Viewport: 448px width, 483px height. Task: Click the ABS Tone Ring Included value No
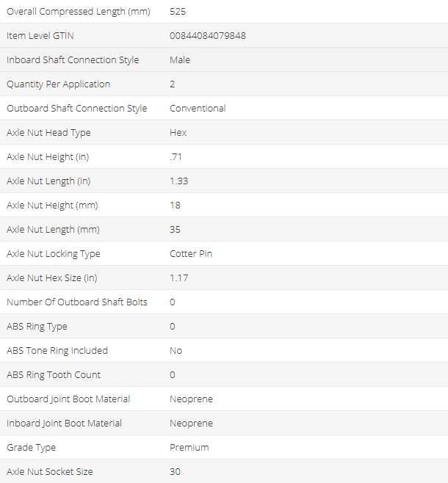[x=176, y=351]
